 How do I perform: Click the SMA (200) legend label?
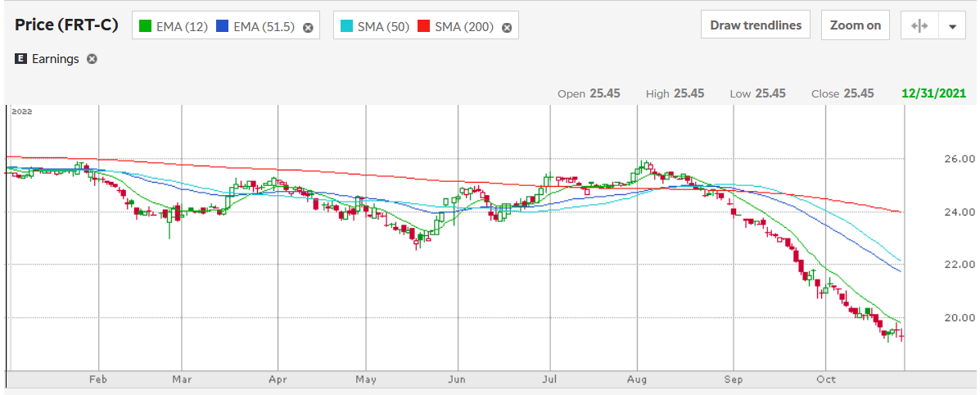coord(463,27)
